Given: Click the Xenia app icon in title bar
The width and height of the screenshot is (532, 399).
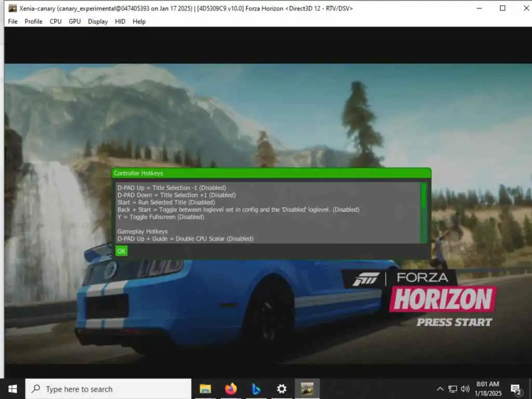Looking at the screenshot, I should pyautogui.click(x=12, y=8).
